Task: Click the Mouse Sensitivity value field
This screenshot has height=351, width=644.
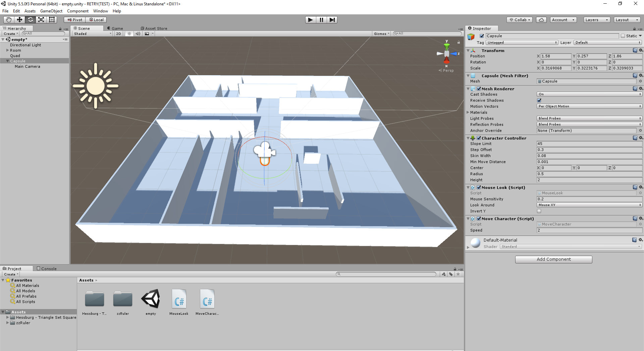Action: (589, 199)
